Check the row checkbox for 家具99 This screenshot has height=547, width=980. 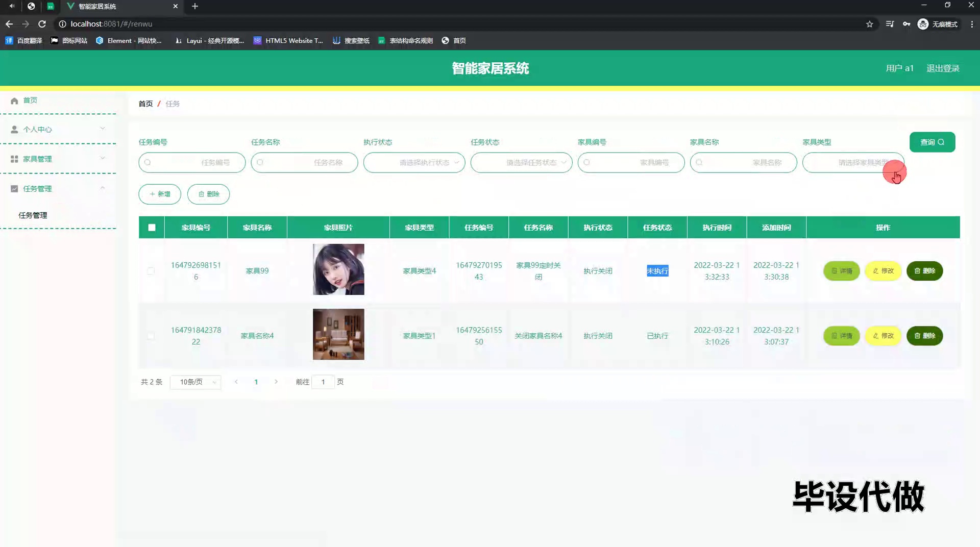point(151,271)
